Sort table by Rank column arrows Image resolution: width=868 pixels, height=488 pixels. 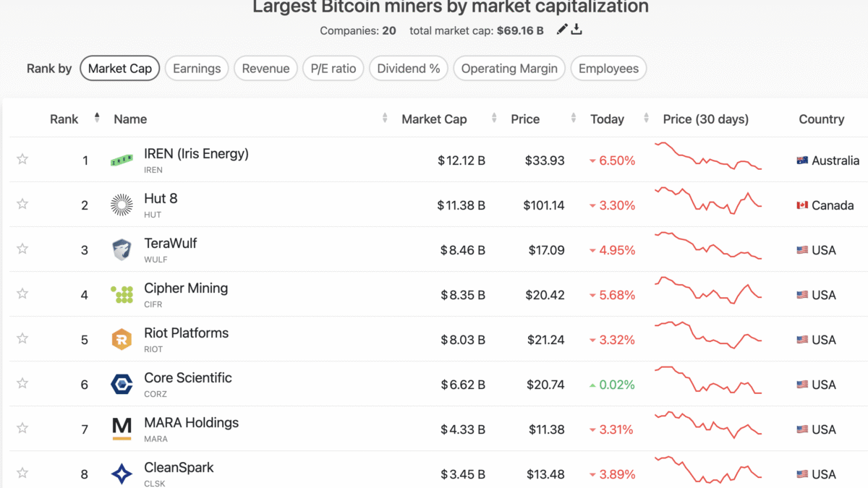pyautogui.click(x=97, y=118)
